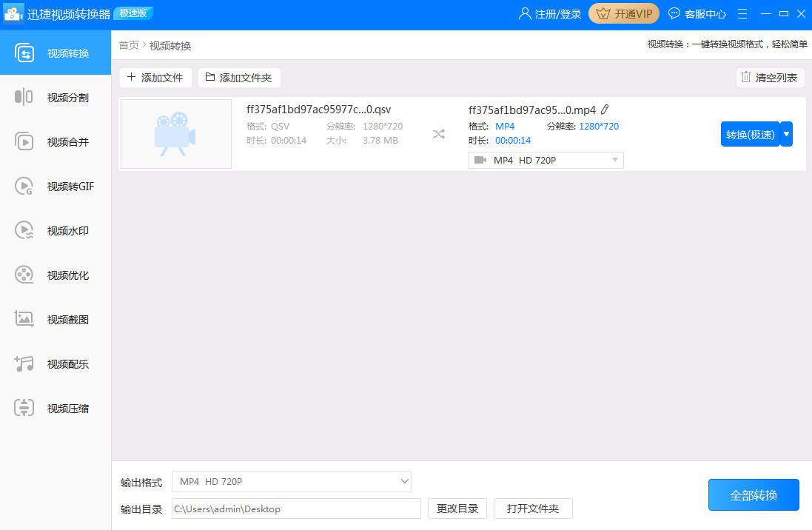Click the 极速版 badge
This screenshot has height=530, width=812.
coord(133,13)
